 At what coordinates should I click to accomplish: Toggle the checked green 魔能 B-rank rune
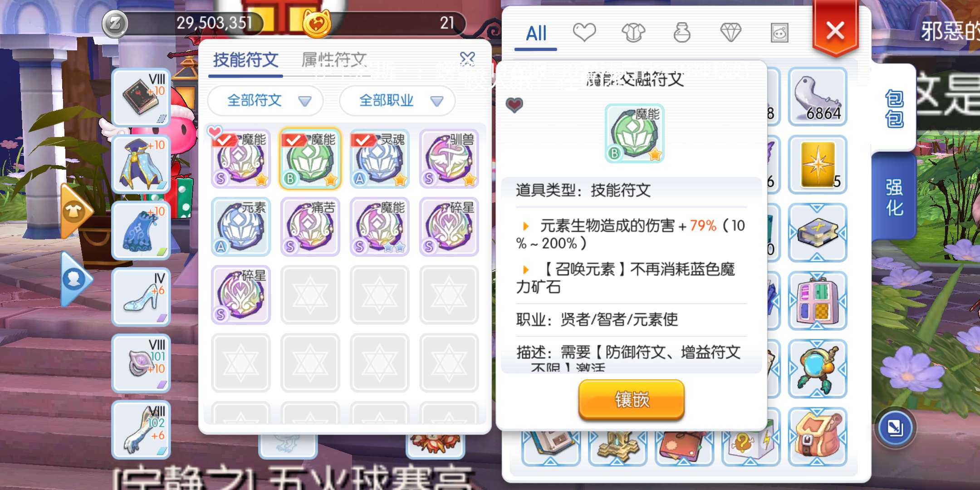[x=310, y=159]
